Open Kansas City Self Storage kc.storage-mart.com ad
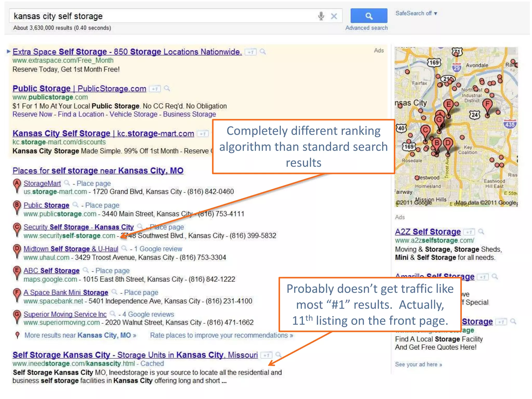Image resolution: width=532 pixels, height=399 pixels. click(x=103, y=133)
